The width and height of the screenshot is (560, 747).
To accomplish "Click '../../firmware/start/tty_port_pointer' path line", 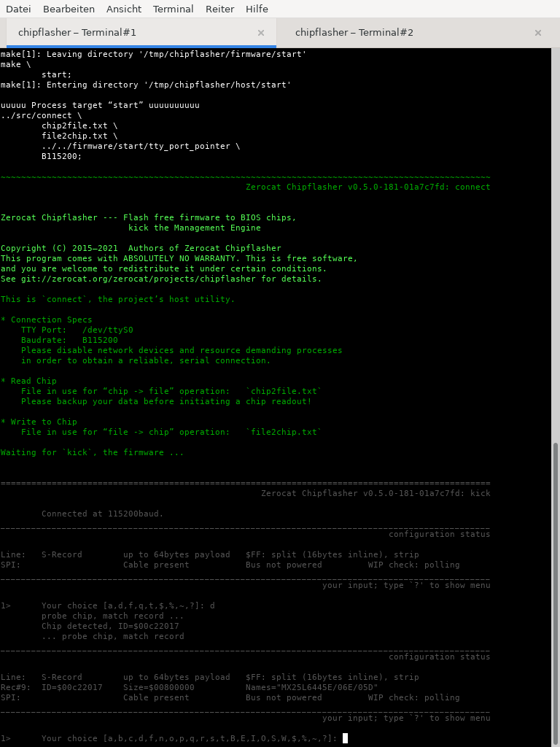I will (141, 146).
